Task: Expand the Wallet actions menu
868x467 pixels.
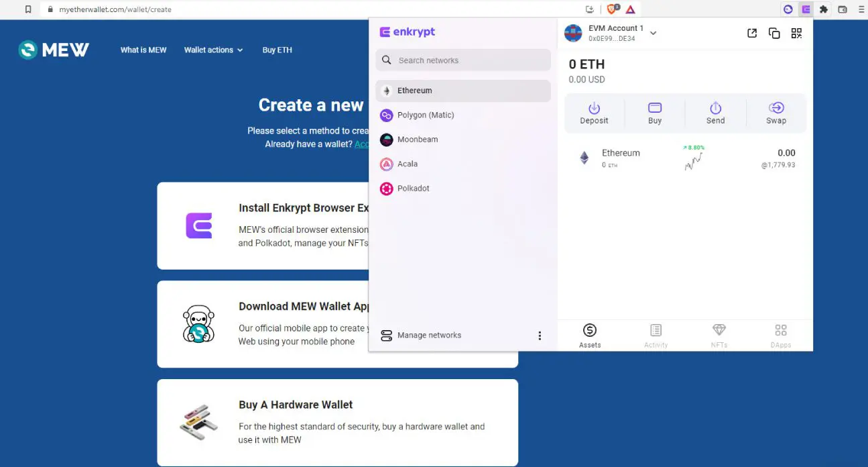Action: pyautogui.click(x=214, y=50)
